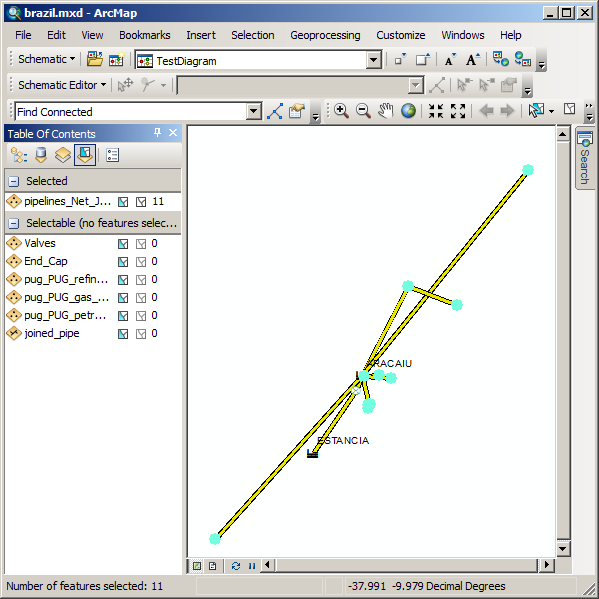Open the Find Connected trace task dropdown
599x599 pixels.
click(254, 112)
